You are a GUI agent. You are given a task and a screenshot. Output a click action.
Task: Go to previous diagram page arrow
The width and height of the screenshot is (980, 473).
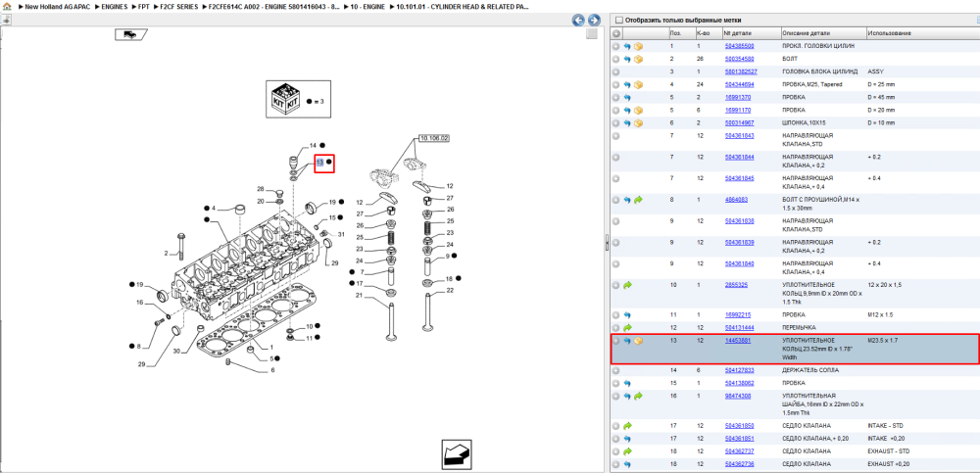579,20
